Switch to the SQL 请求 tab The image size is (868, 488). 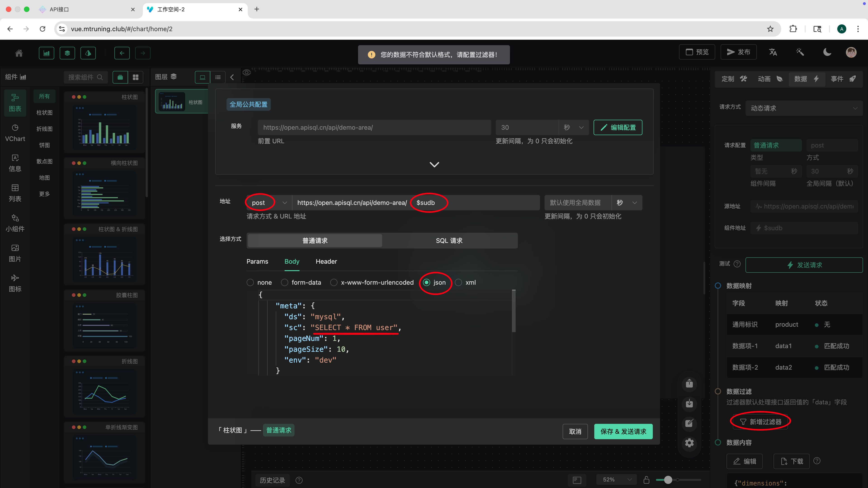pyautogui.click(x=449, y=240)
